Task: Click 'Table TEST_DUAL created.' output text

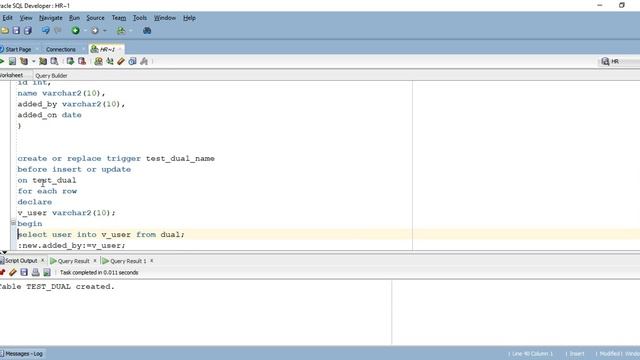Action: [x=57, y=287]
